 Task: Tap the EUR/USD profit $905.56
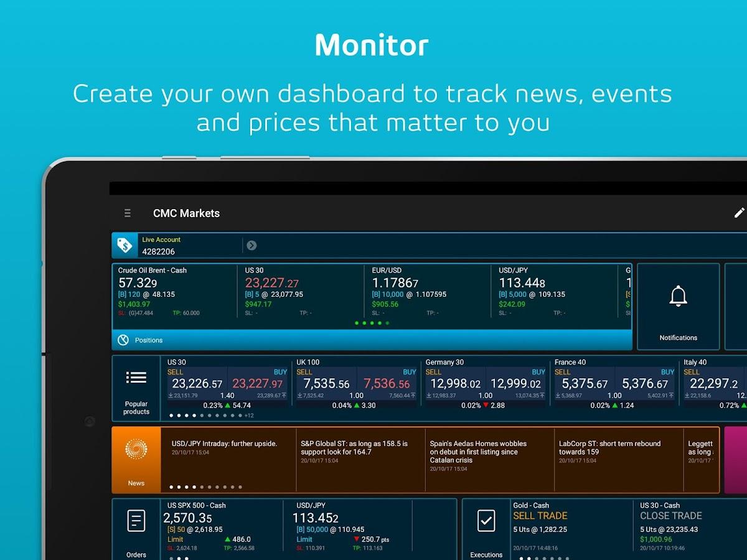tap(385, 304)
